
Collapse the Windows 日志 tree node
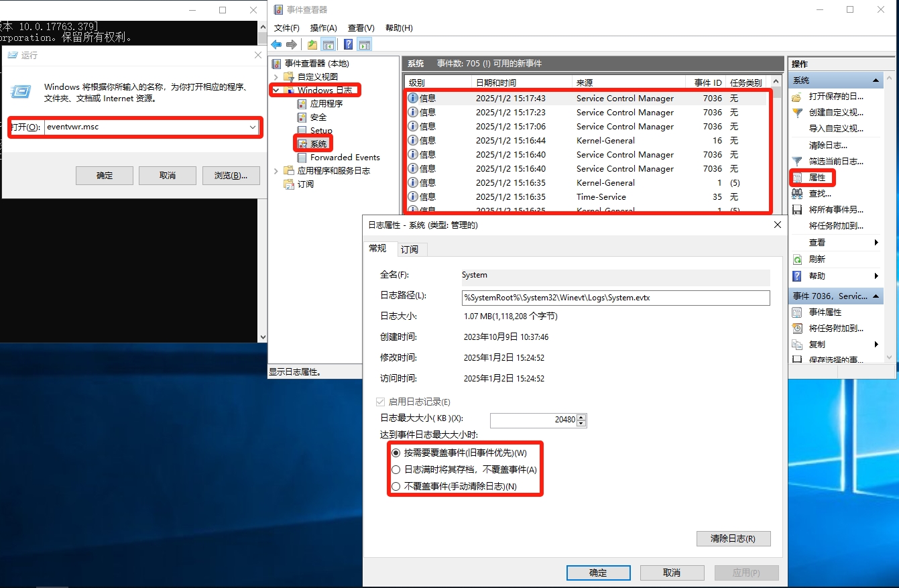276,89
